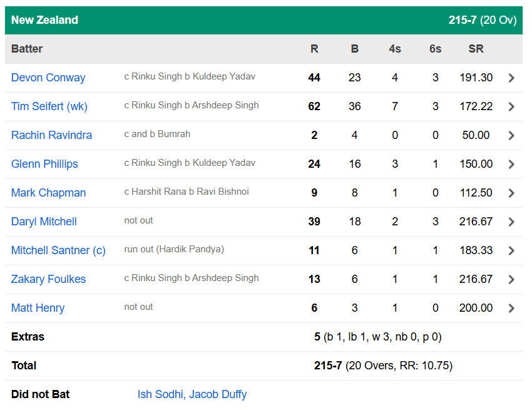Click the 4s column header
The image size is (532, 410).
(x=395, y=48)
